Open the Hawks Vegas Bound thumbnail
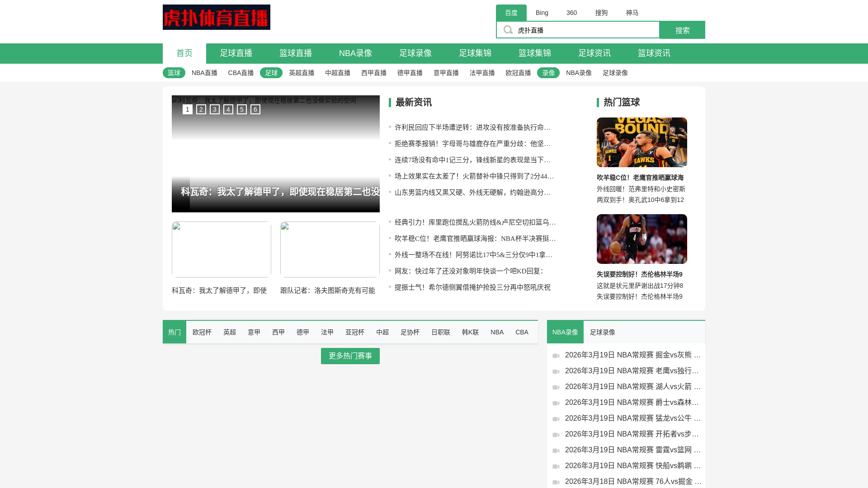 coord(642,142)
